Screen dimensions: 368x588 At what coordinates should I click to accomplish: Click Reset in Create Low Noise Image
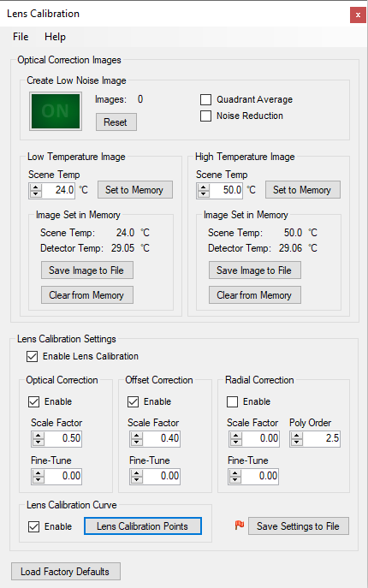[116, 122]
